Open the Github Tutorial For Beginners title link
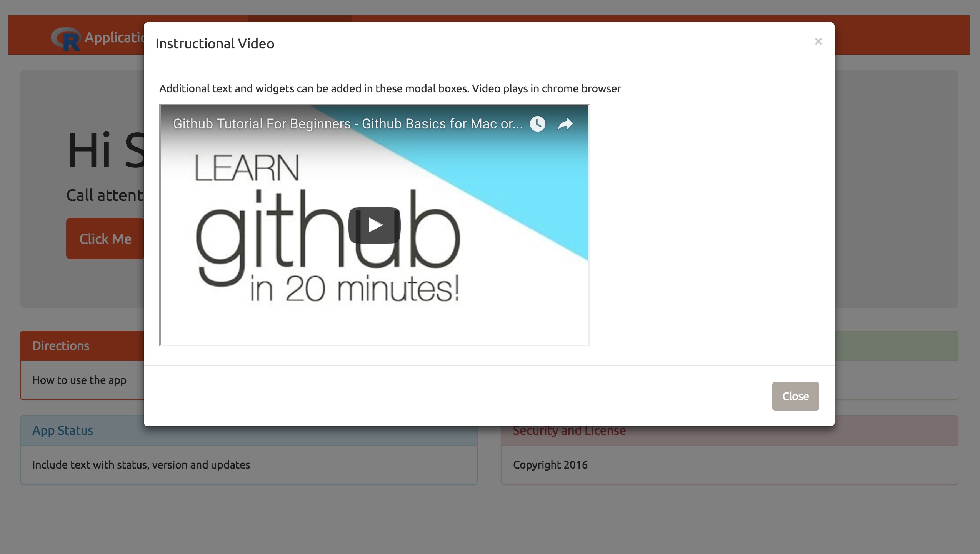Viewport: 980px width, 554px height. pos(347,124)
